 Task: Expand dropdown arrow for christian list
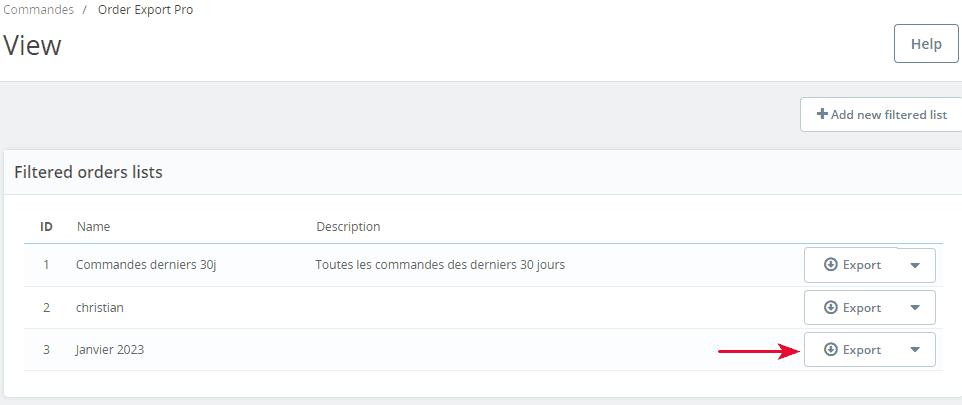click(x=915, y=307)
